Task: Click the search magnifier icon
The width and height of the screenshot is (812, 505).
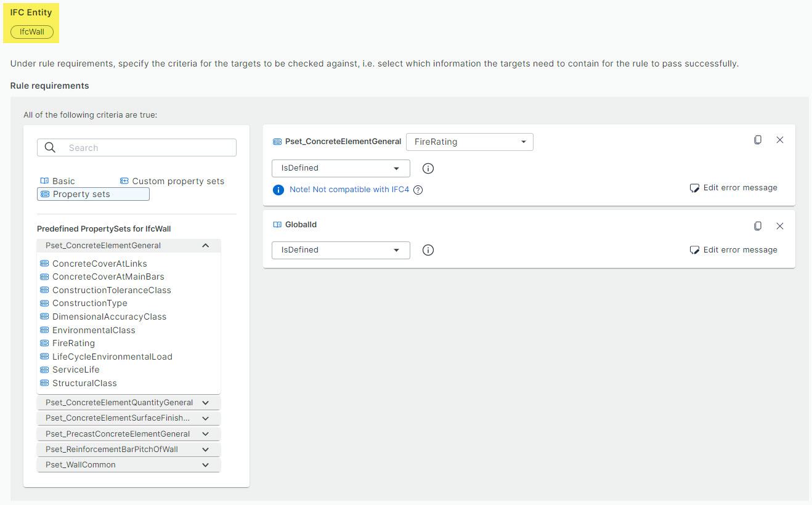Action: [51, 147]
